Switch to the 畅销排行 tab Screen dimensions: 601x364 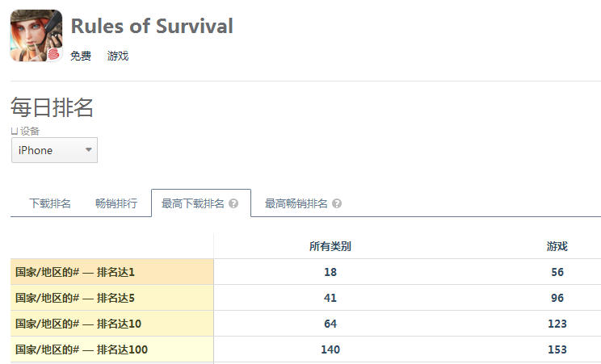pos(116,203)
